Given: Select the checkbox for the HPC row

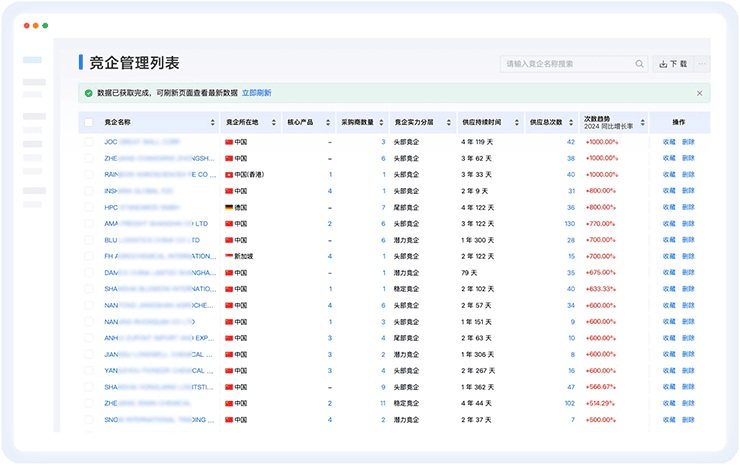Looking at the screenshot, I should tap(89, 207).
